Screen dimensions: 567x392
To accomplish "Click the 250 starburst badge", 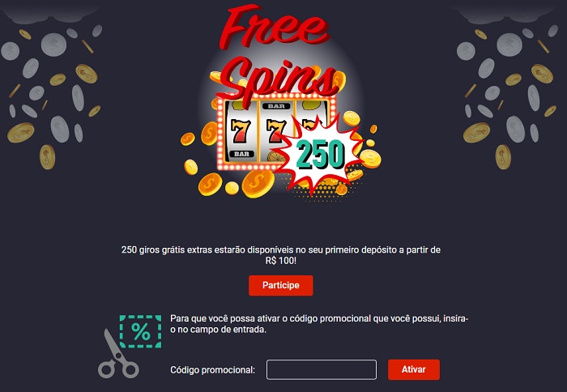I will click(320, 155).
